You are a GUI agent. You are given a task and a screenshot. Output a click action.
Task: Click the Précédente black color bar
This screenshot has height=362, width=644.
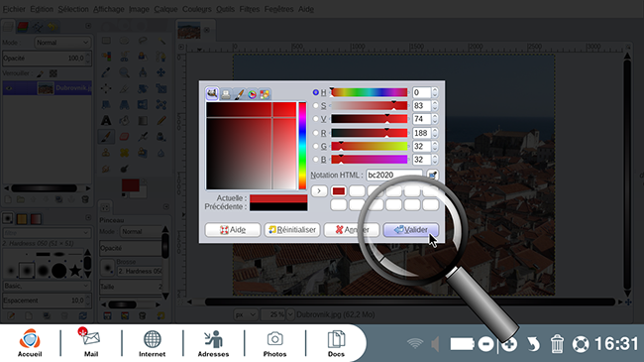(278, 206)
